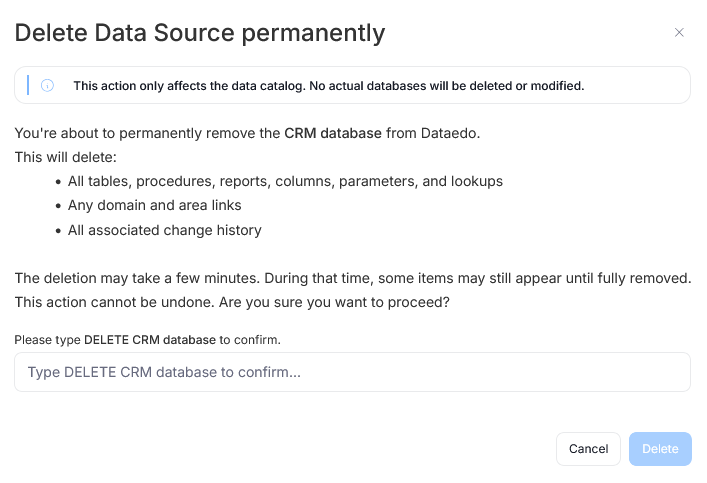The image size is (707, 483).
Task: Select the 'Any domain and area links' bullet
Action: tap(155, 205)
